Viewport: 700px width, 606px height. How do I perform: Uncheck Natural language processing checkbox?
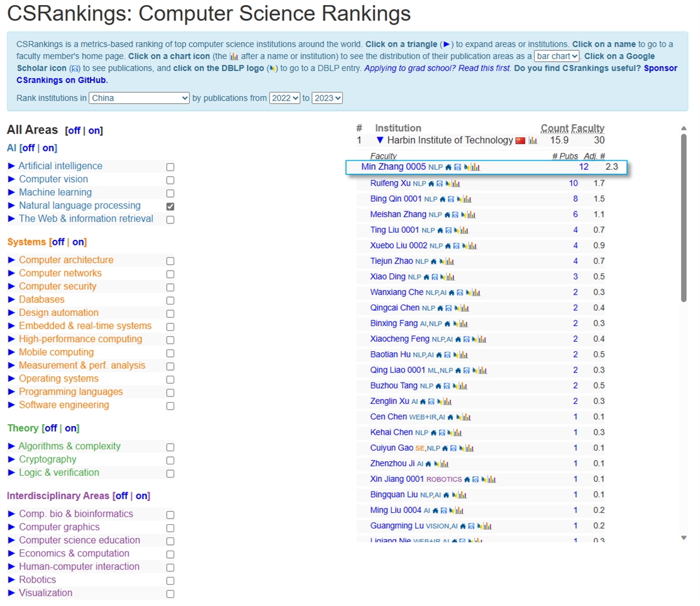170,207
